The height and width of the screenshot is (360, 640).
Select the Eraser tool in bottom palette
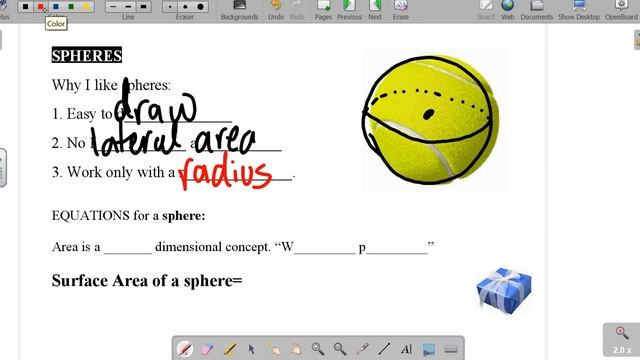(x=207, y=349)
